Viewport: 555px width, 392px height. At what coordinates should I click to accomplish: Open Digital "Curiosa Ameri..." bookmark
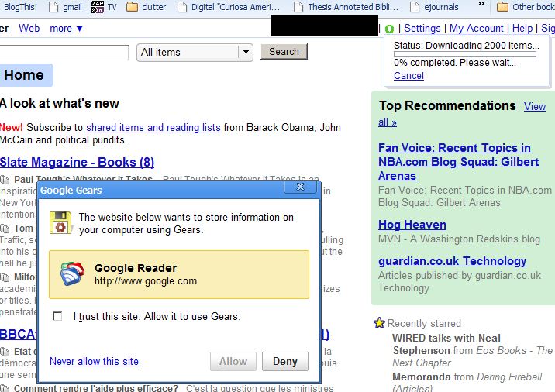point(229,7)
